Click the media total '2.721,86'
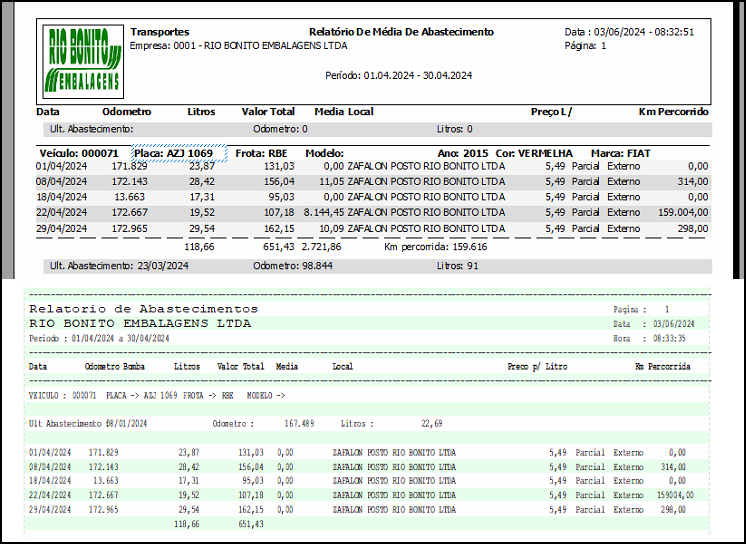Screen dimensions: 746x544 [x=321, y=247]
